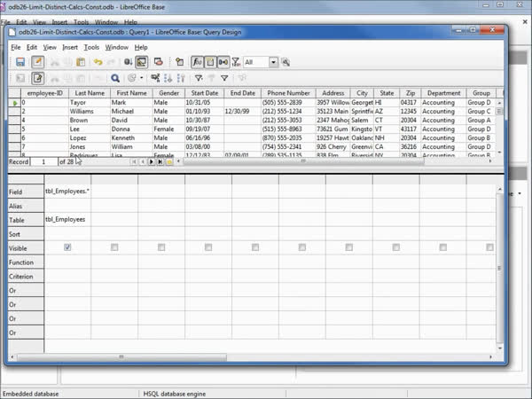Open Find Record magnifier icon
The width and height of the screenshot is (532, 399).
(115, 78)
